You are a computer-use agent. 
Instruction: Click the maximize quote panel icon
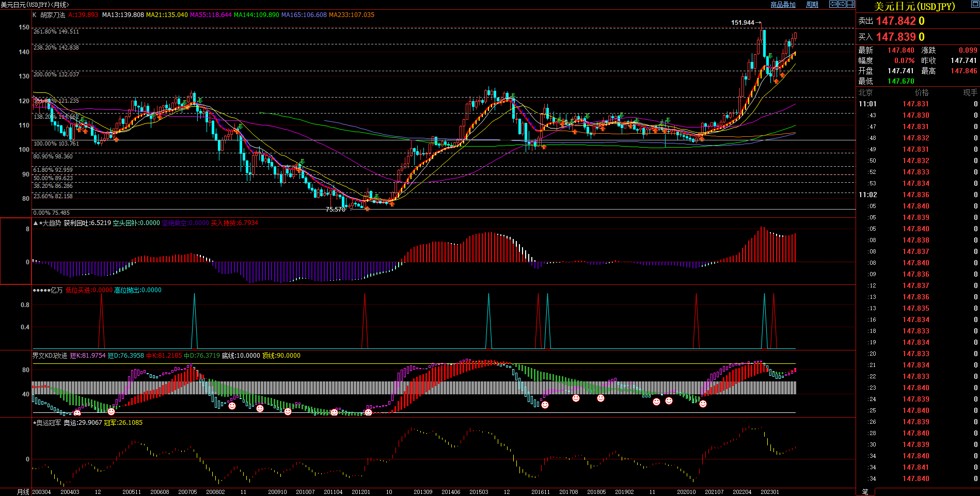click(974, 4)
